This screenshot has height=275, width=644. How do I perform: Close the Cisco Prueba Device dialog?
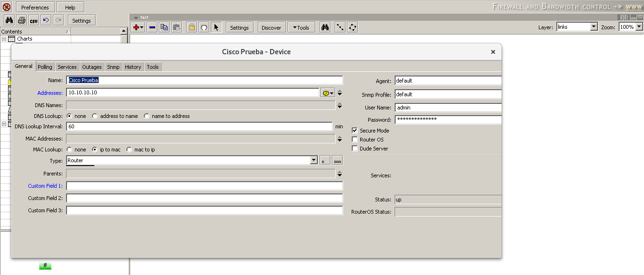tap(493, 52)
